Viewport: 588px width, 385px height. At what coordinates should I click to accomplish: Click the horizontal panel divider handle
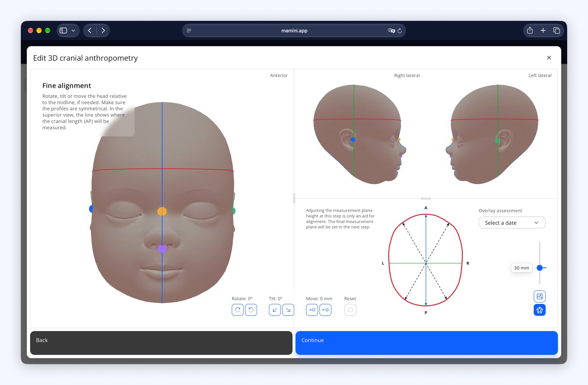point(426,199)
